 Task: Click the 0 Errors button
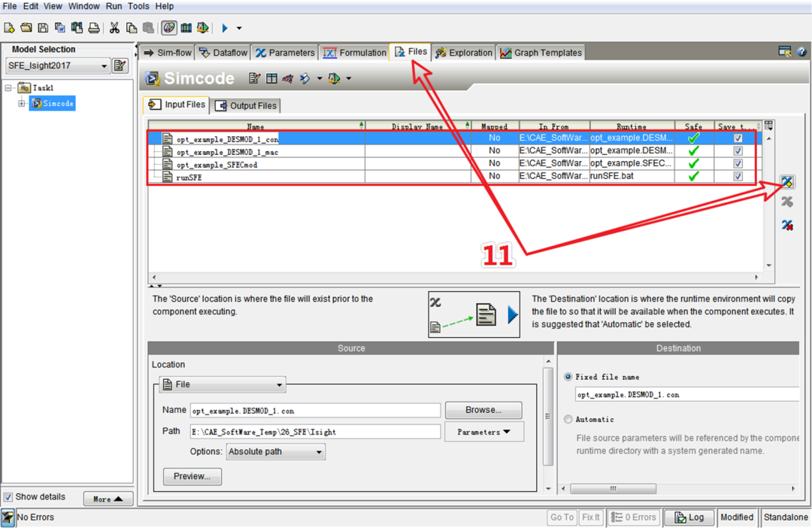point(633,517)
